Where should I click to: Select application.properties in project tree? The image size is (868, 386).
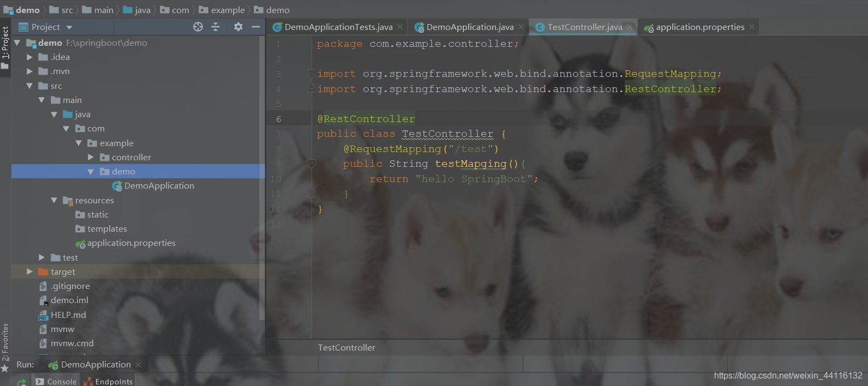[x=125, y=243]
